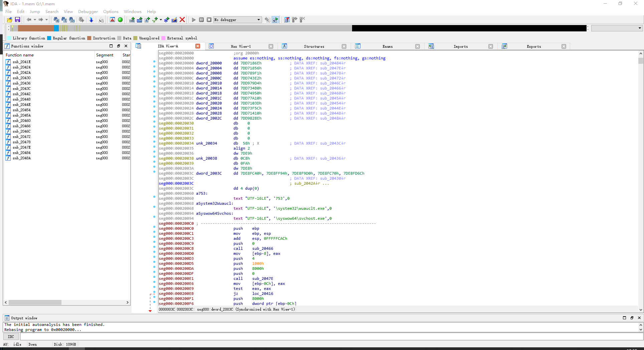Open the Debugger menu
Screen dimensions: 644x350
tap(88, 11)
